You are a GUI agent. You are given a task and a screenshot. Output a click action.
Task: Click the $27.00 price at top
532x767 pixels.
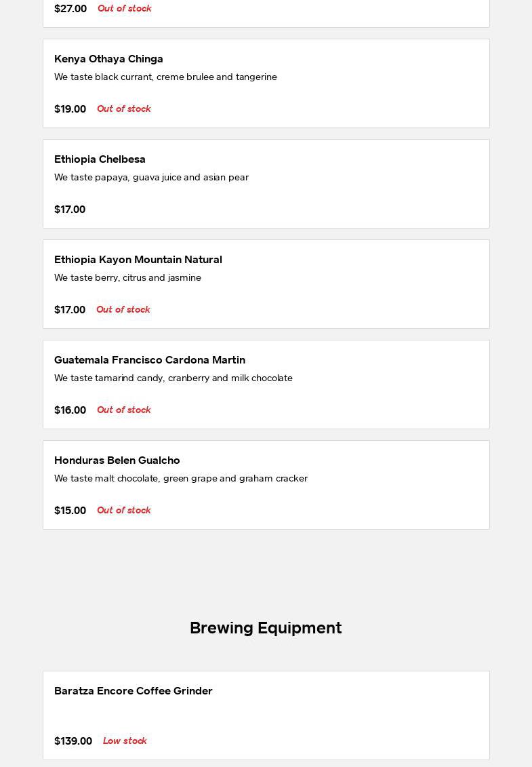70,8
